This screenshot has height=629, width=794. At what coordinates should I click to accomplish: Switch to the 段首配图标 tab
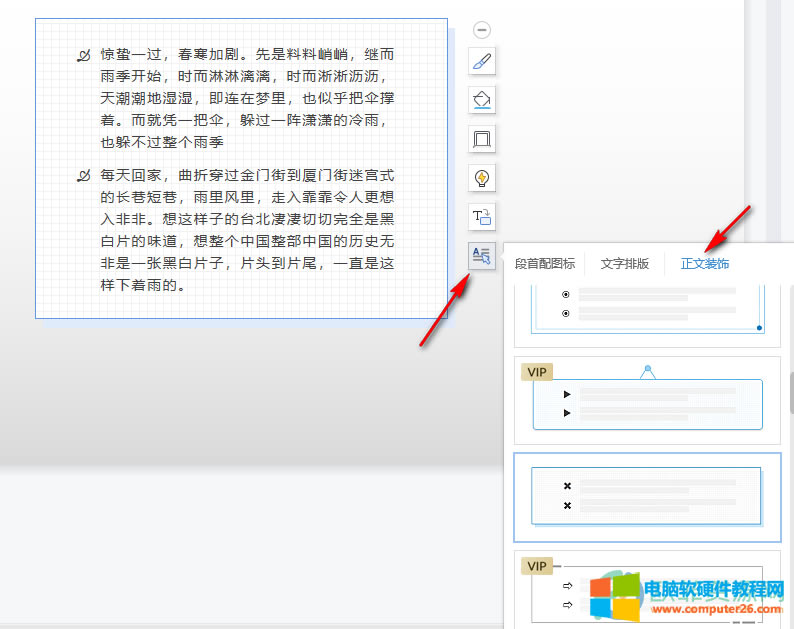click(545, 264)
